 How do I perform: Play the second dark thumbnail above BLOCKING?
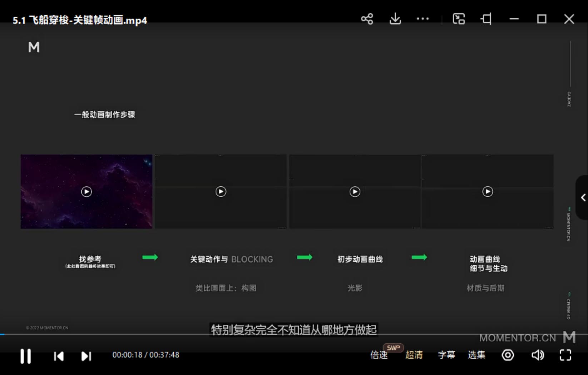221,192
